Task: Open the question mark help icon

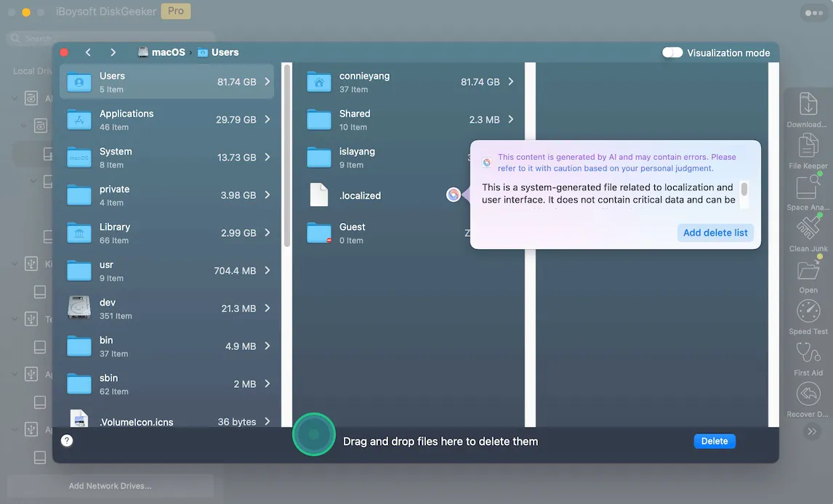Action: (x=66, y=440)
